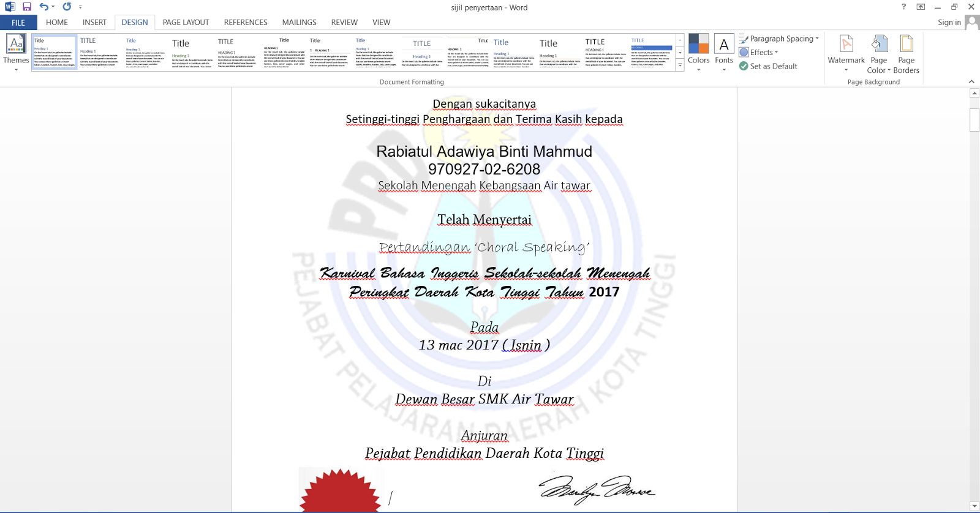Open Ribbon Display Options
Image resolution: width=980 pixels, height=513 pixels.
pos(921,7)
